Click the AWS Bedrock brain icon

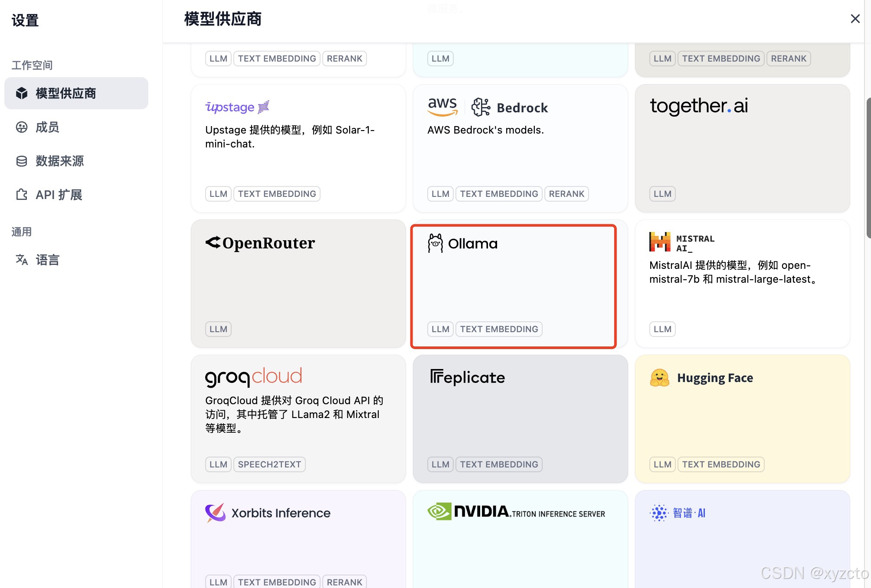[x=481, y=107]
